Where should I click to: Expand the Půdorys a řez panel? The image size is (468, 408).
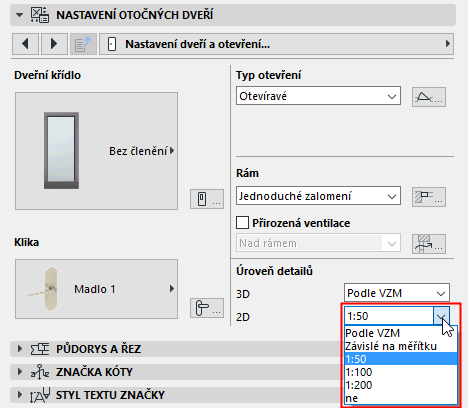[20, 349]
